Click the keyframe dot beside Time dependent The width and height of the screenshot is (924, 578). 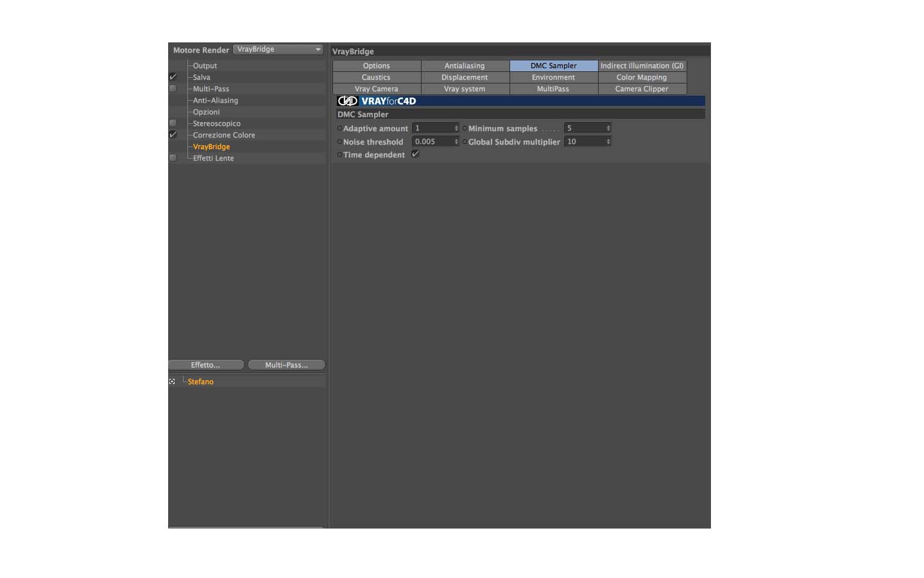tap(339, 155)
